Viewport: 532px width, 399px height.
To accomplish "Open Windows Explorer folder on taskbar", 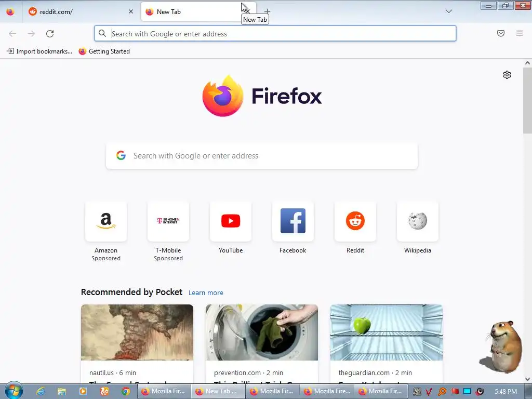I will point(61,392).
